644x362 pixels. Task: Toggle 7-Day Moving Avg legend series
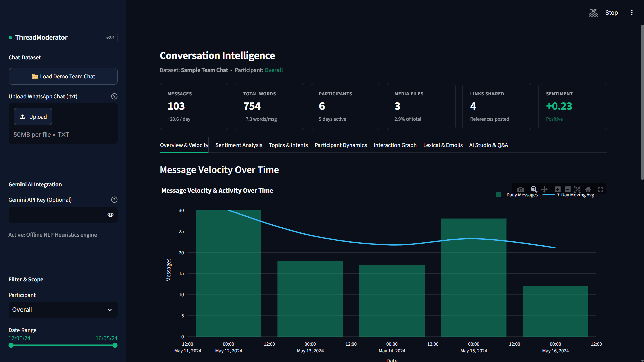pos(568,195)
